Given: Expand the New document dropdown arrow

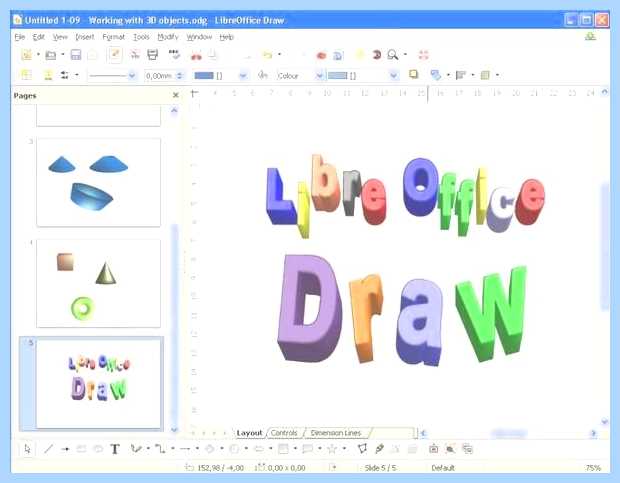Looking at the screenshot, I should (x=38, y=55).
